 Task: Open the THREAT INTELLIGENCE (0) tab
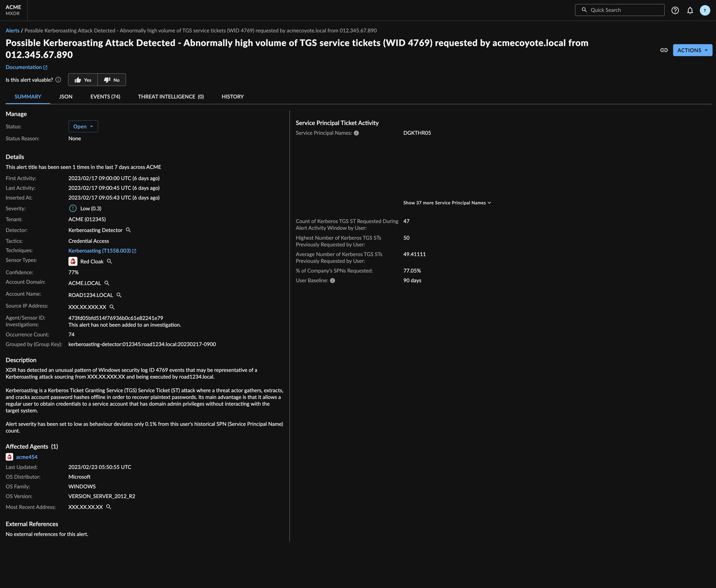171,96
